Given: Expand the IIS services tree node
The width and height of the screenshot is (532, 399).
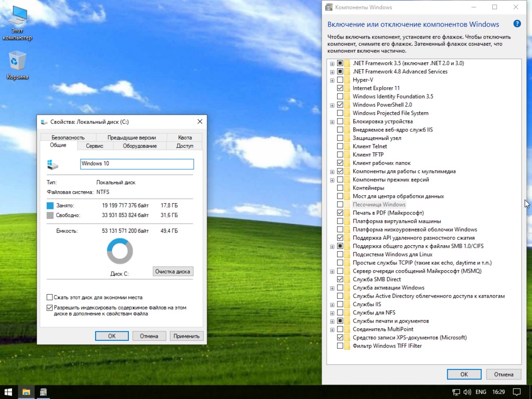Looking at the screenshot, I should 332,305.
